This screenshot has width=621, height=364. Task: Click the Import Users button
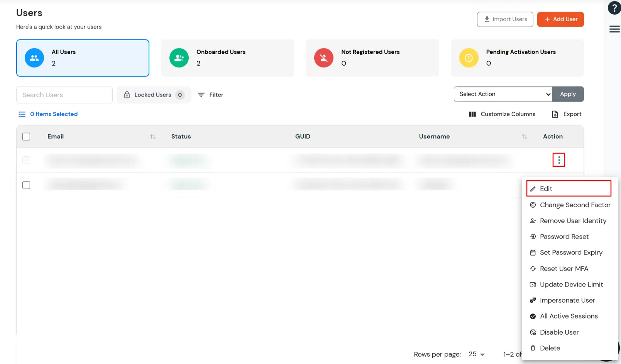505,19
